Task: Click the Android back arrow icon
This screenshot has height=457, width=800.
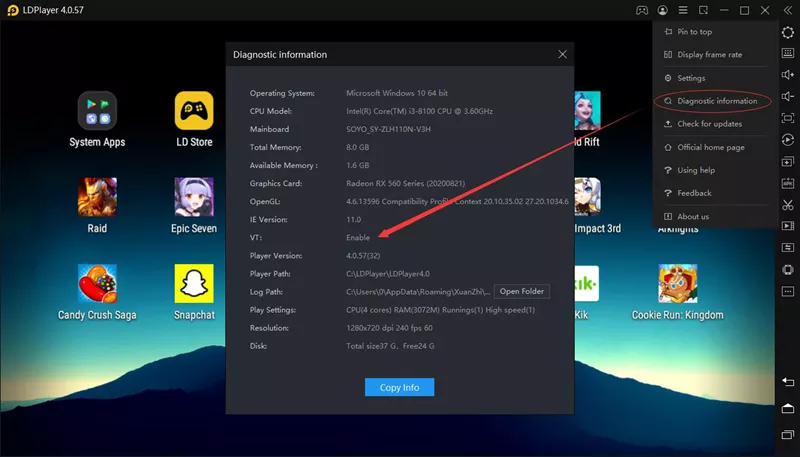Action: pos(788,382)
